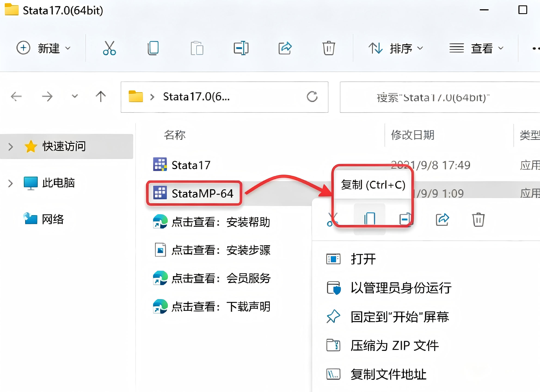Click the Share icon in top toolbar
Image resolution: width=540 pixels, height=392 pixels.
click(x=285, y=48)
